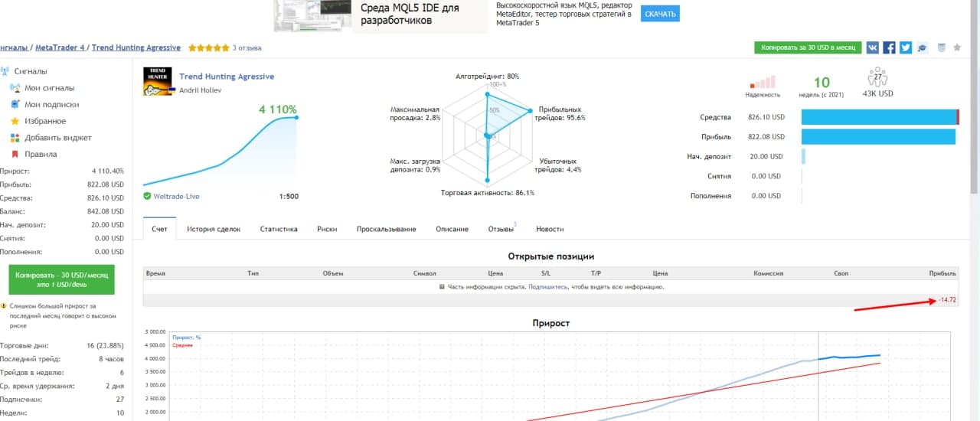This screenshot has height=421, width=980.
Task: Click green Копировать за 30 USD в месяц button
Action: point(808,47)
